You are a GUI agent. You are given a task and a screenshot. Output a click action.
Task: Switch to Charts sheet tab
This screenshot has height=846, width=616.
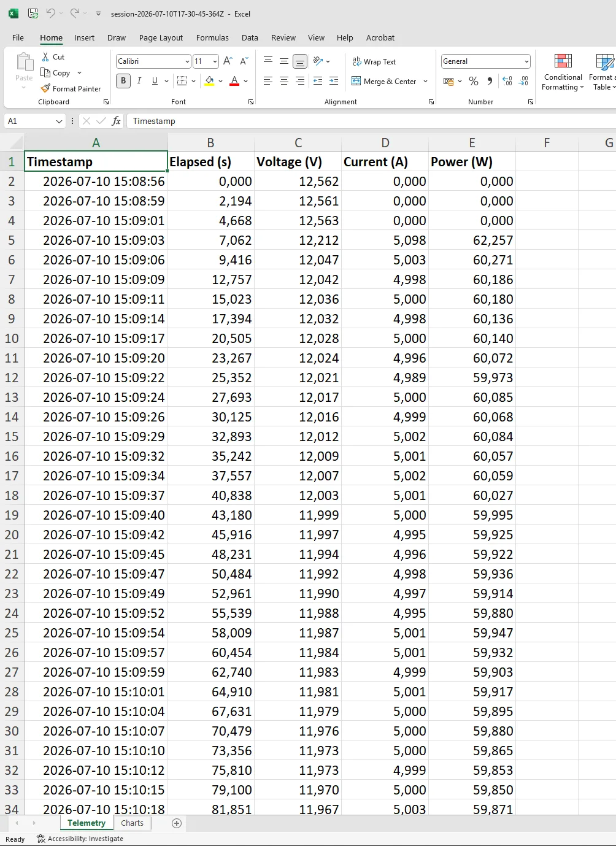pyautogui.click(x=132, y=823)
